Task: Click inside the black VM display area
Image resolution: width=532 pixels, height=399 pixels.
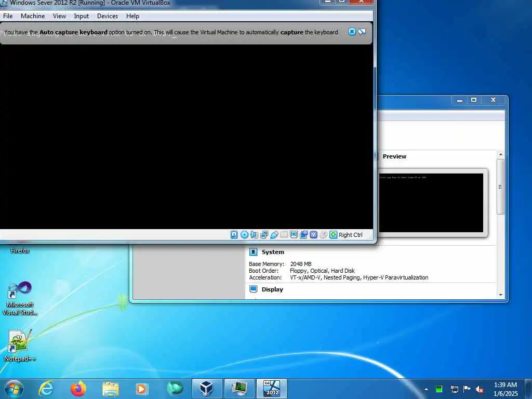Action: point(187,137)
